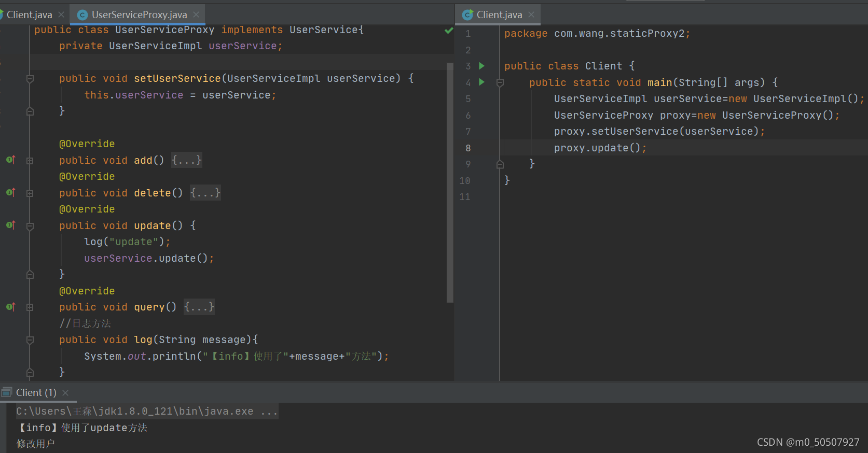Expand the folded query() method
The height and width of the screenshot is (453, 868).
(30, 307)
